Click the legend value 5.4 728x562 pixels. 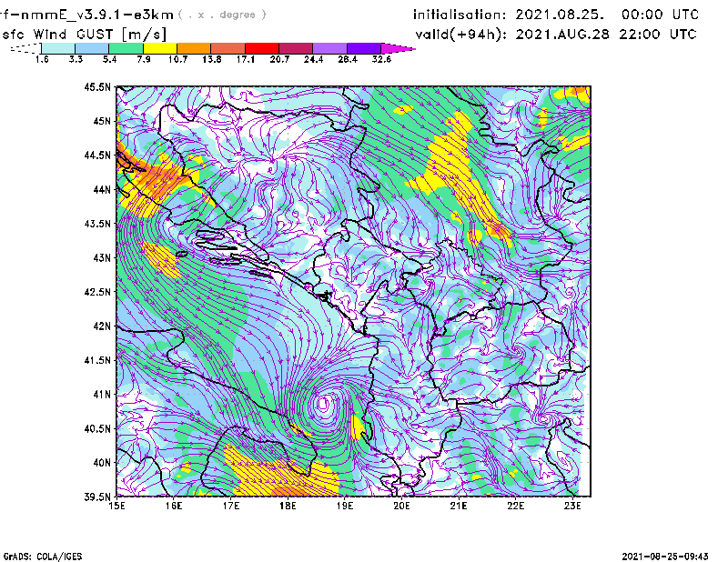tap(109, 59)
